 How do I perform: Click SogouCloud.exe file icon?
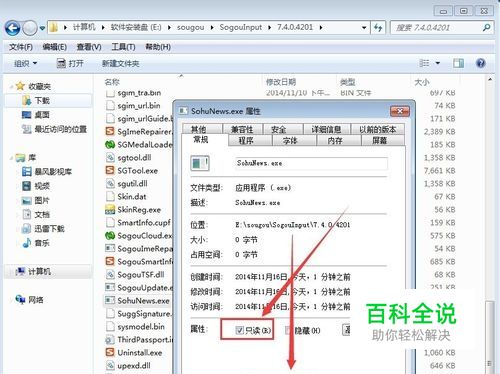click(x=110, y=236)
